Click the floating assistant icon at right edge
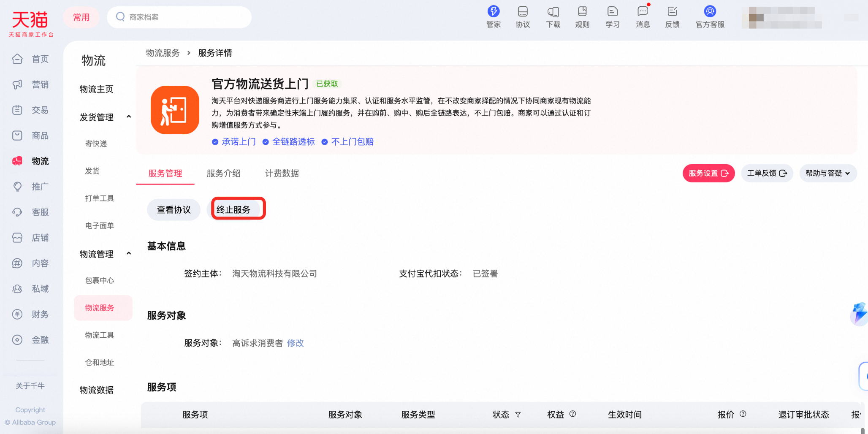This screenshot has width=868, height=434. tap(860, 314)
